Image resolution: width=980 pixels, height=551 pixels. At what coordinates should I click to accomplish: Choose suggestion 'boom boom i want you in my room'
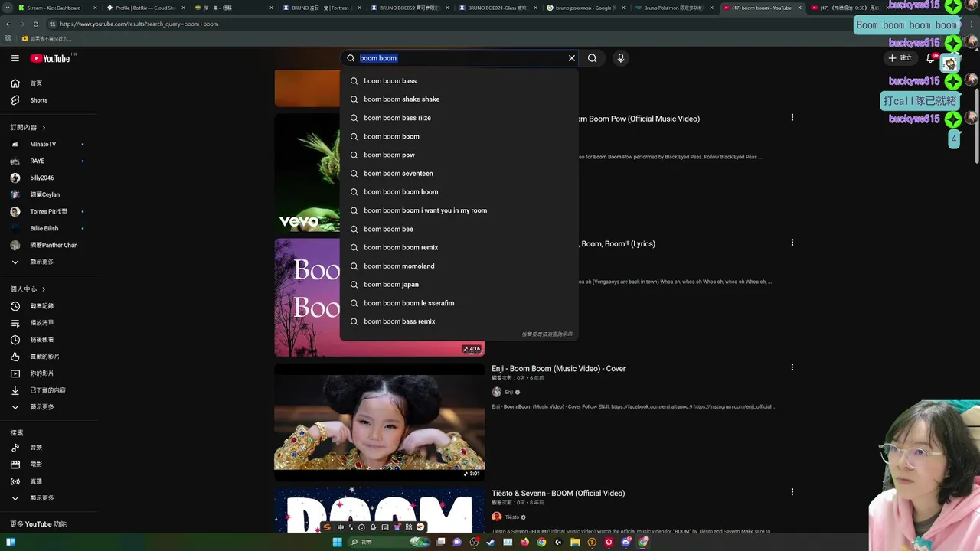(x=459, y=210)
